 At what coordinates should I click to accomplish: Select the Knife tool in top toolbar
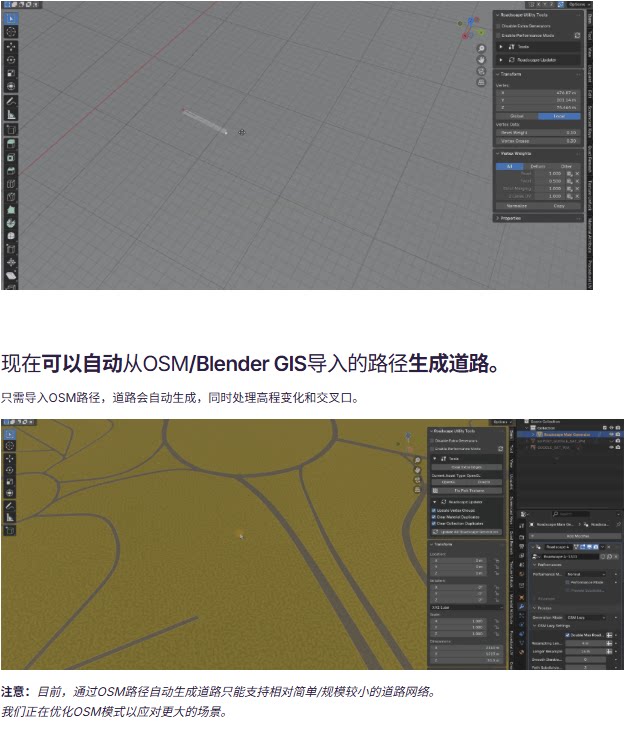11,197
